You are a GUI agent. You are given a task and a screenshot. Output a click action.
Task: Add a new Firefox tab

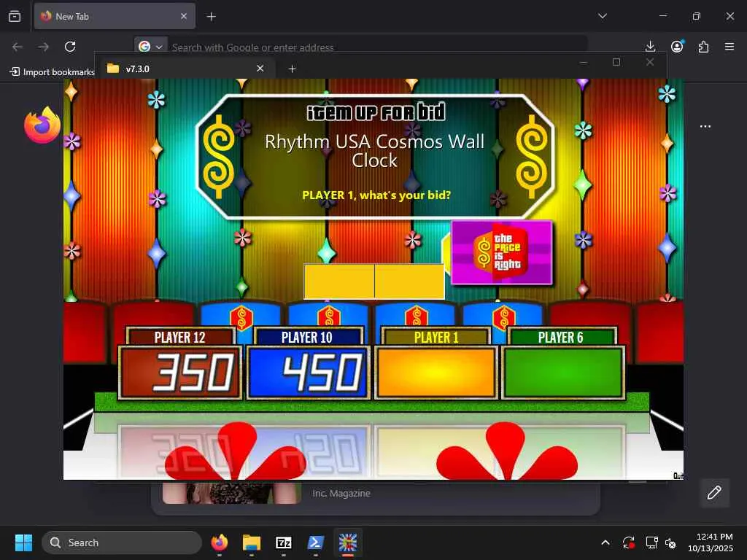pyautogui.click(x=211, y=17)
